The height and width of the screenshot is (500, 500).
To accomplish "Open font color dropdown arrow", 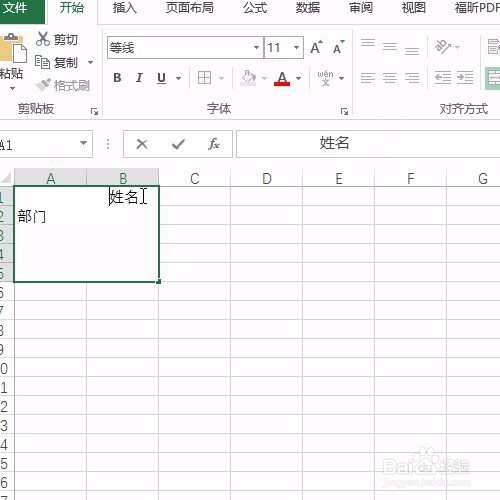I will tap(298, 79).
